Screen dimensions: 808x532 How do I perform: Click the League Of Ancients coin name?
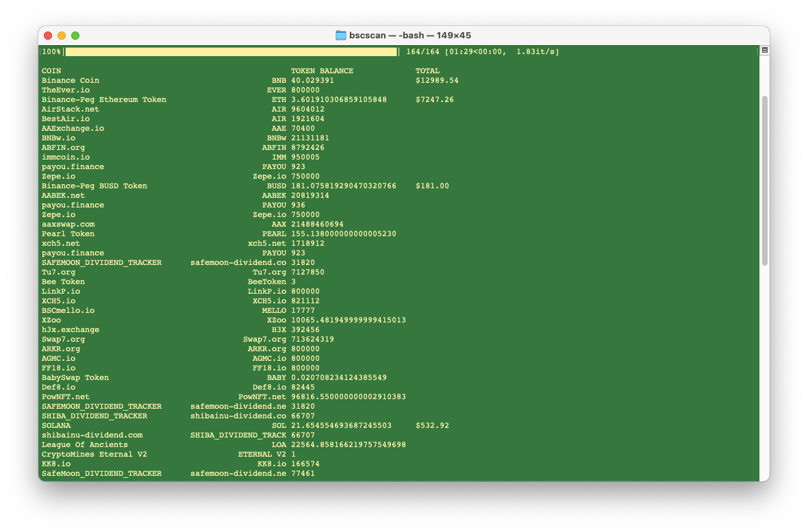click(84, 445)
